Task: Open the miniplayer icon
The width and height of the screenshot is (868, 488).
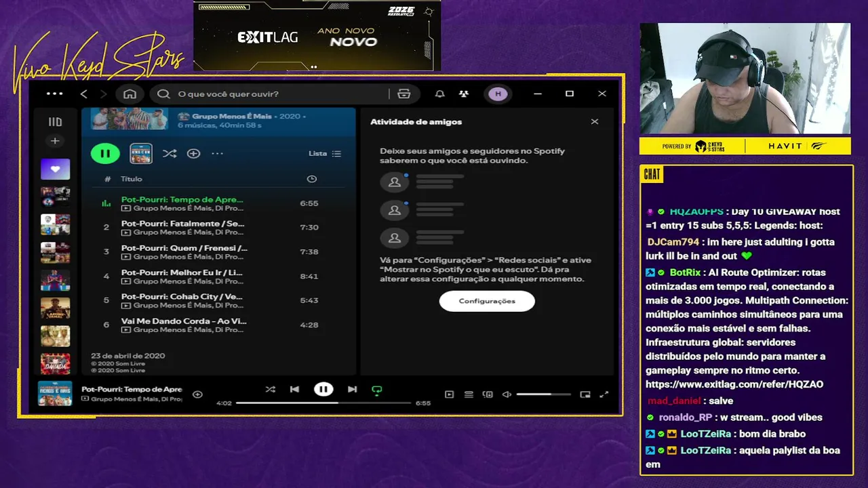Action: click(585, 394)
